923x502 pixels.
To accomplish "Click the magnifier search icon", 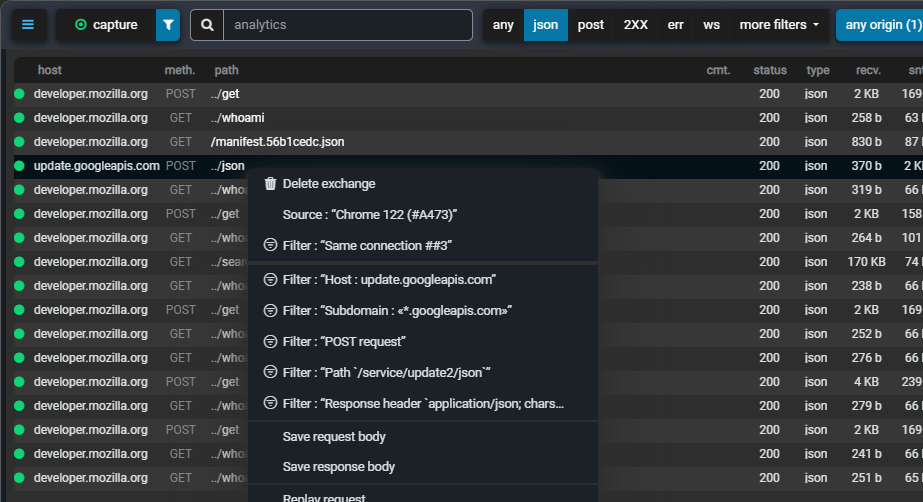I will pyautogui.click(x=207, y=25).
